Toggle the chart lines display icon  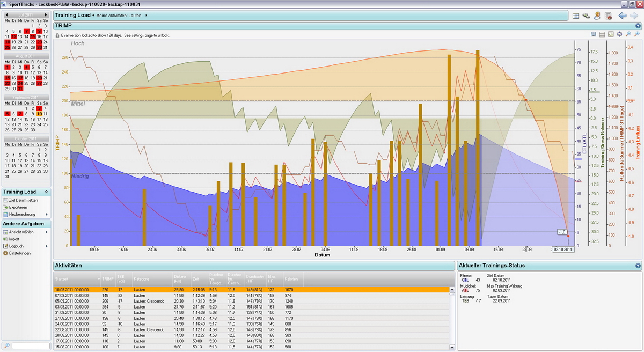(x=611, y=34)
